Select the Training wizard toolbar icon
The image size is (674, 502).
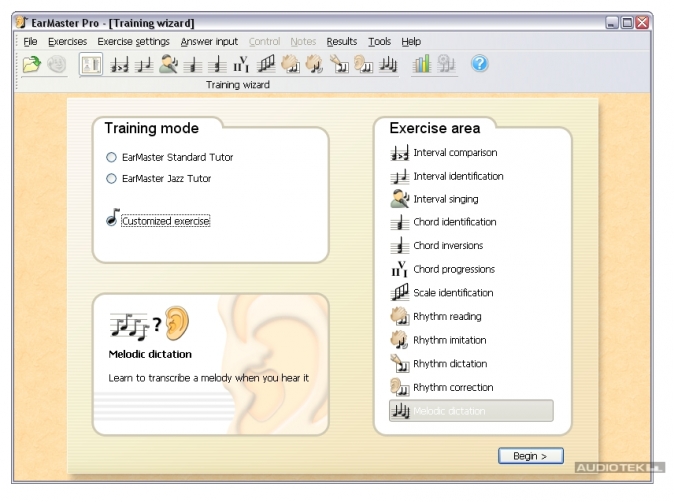click(x=91, y=64)
